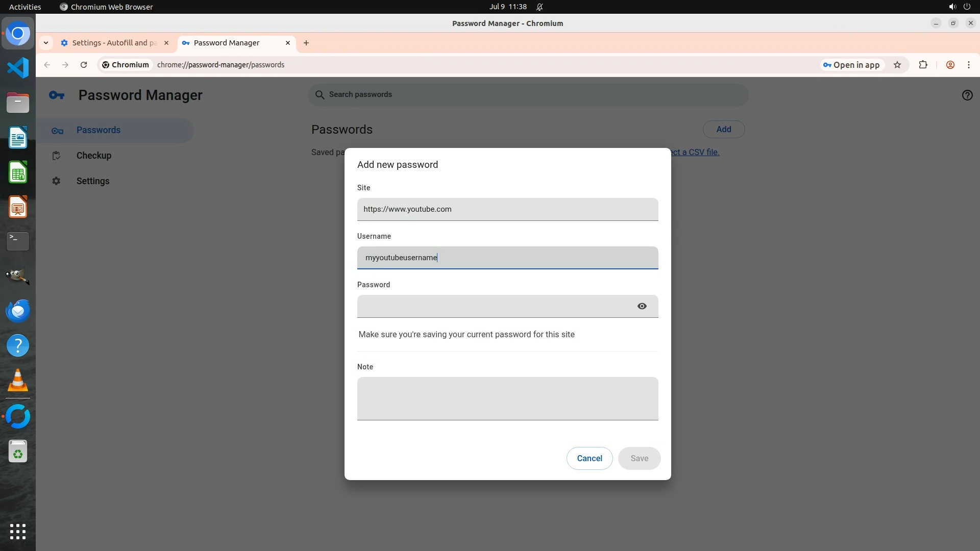Click the Save button in dialog
980x551 pixels.
point(639,458)
